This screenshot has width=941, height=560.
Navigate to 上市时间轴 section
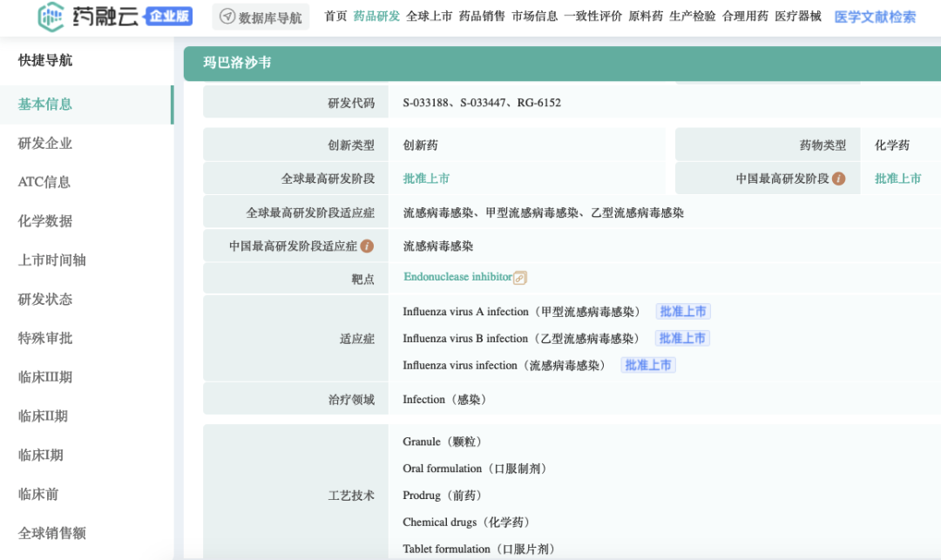pyautogui.click(x=51, y=260)
